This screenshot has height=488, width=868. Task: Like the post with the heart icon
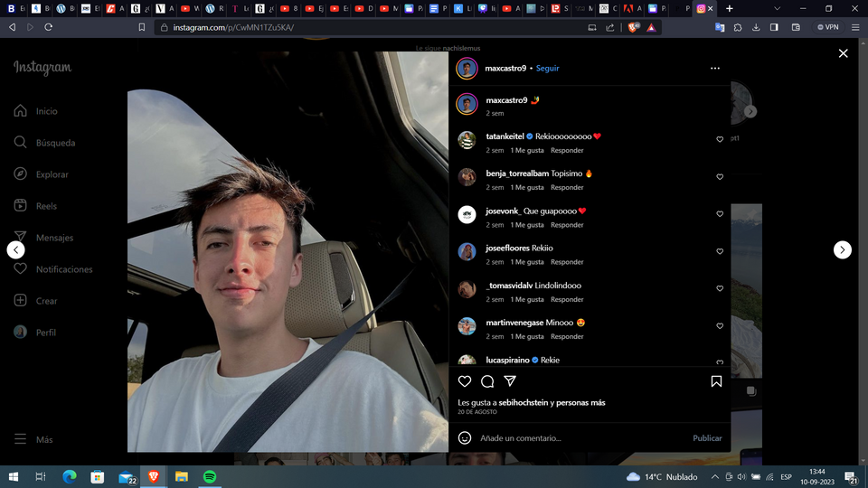click(465, 381)
